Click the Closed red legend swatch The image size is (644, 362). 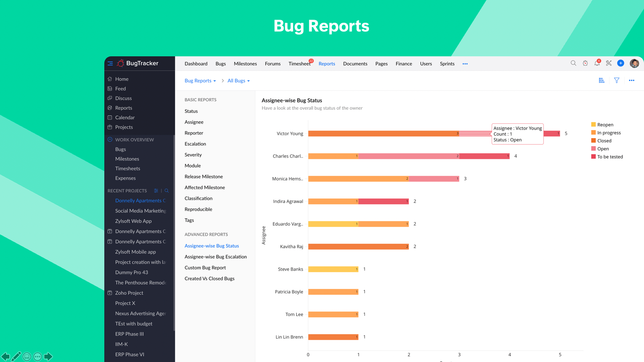593,140
